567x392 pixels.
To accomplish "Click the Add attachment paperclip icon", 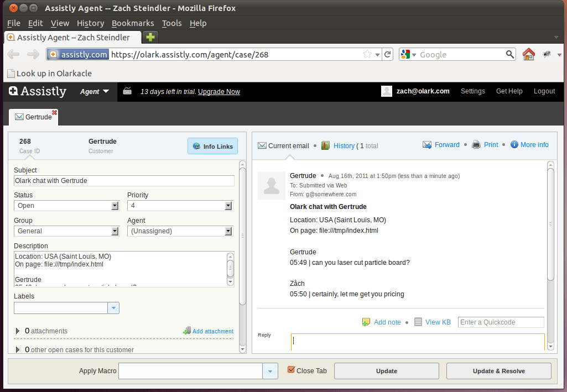I will click(187, 331).
